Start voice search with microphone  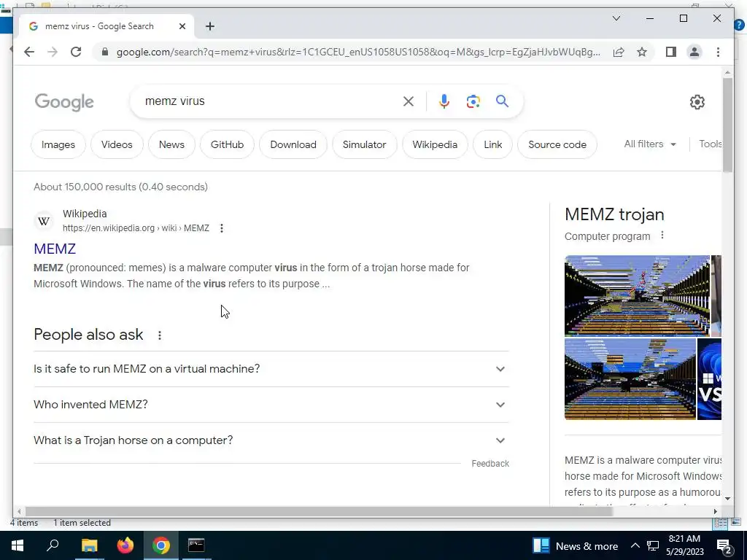pos(444,101)
